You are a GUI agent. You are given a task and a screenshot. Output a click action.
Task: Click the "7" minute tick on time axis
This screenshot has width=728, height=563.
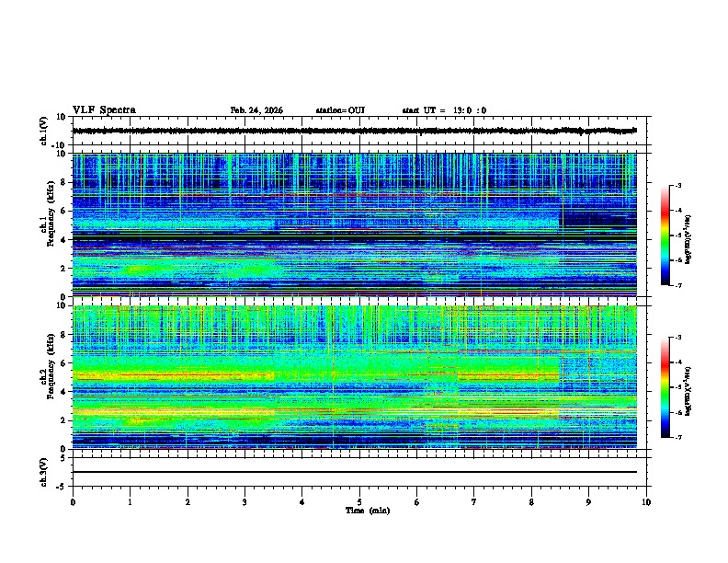[x=474, y=502]
